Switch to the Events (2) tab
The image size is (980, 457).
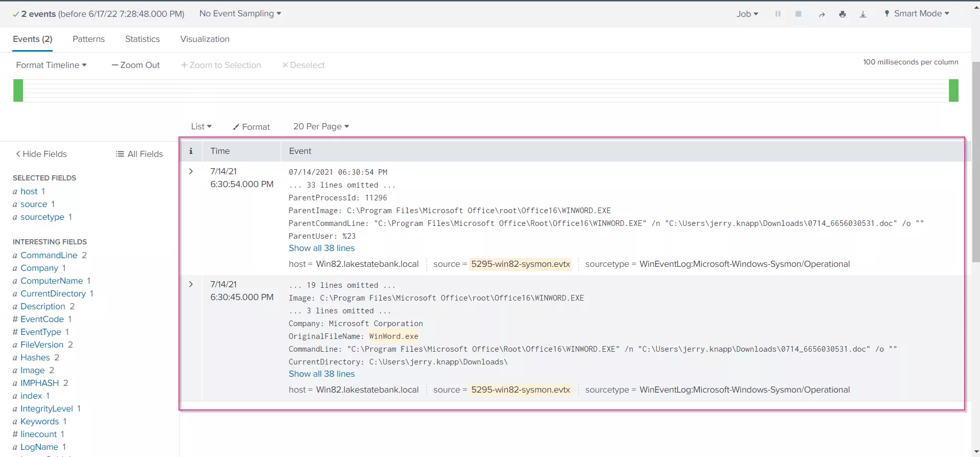coord(33,39)
